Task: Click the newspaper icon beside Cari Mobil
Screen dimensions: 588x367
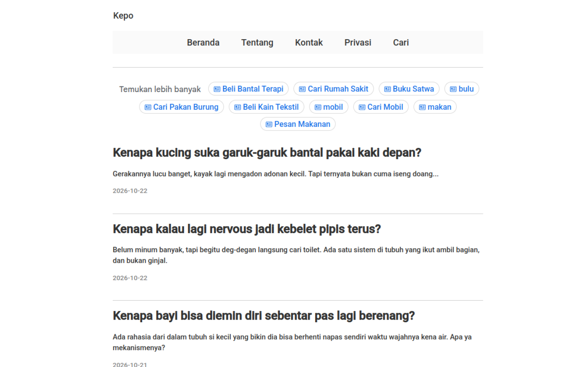Action: tap(362, 107)
